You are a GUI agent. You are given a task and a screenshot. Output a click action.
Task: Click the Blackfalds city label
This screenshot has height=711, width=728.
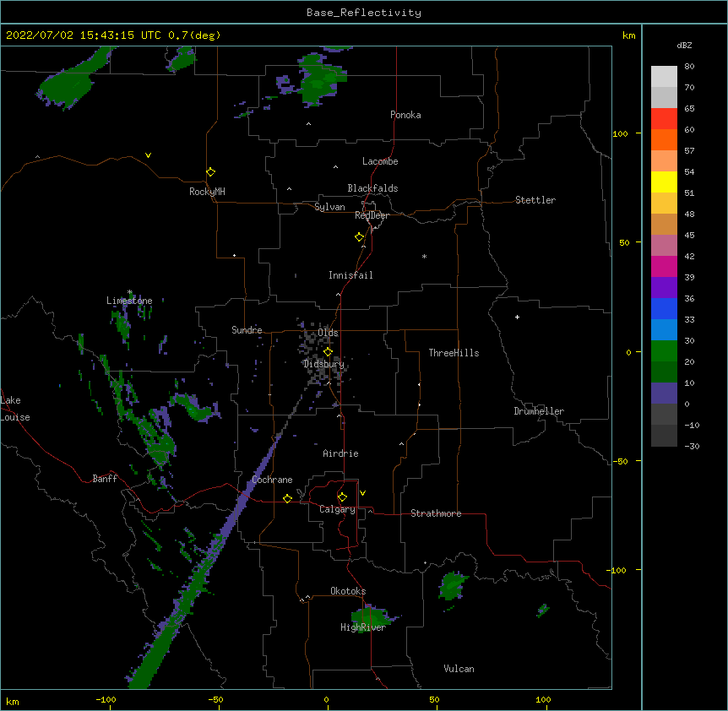[x=372, y=188]
